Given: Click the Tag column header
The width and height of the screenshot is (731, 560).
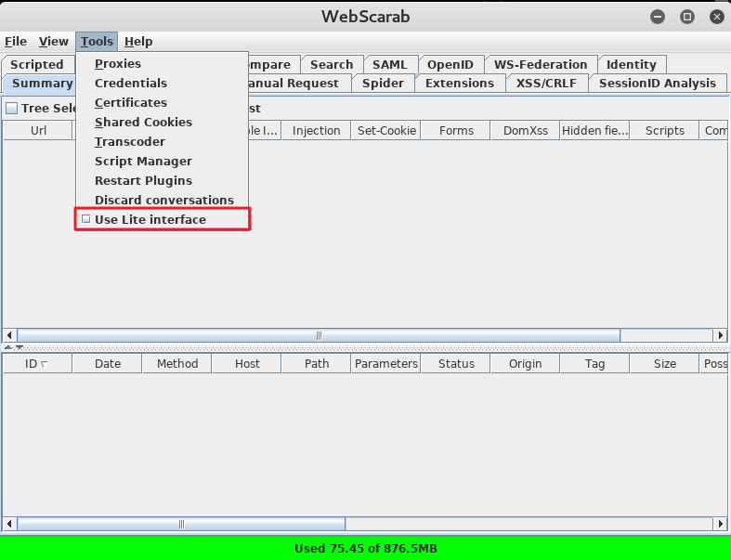Looking at the screenshot, I should point(594,364).
